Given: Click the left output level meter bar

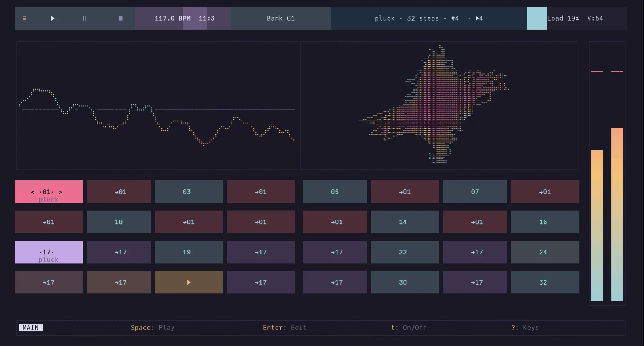Looking at the screenshot, I should pyautogui.click(x=597, y=226).
